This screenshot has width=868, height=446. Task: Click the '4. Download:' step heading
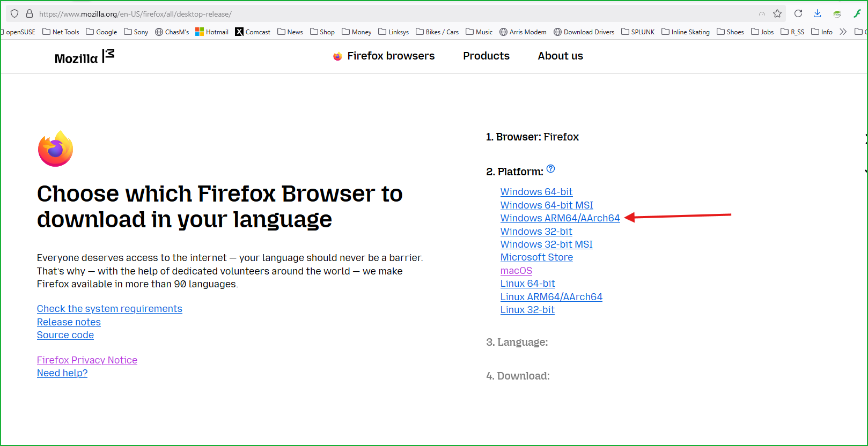518,376
